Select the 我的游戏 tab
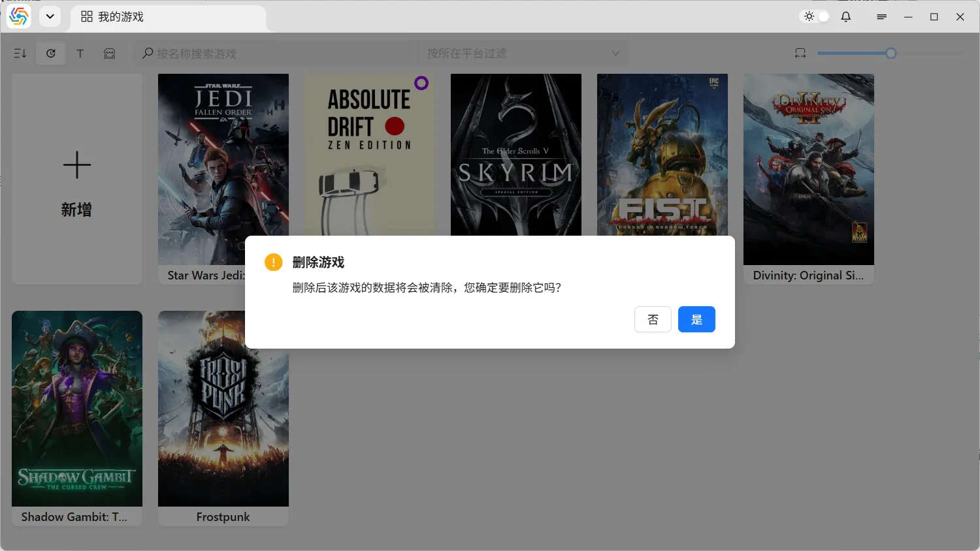980x551 pixels. point(112,17)
